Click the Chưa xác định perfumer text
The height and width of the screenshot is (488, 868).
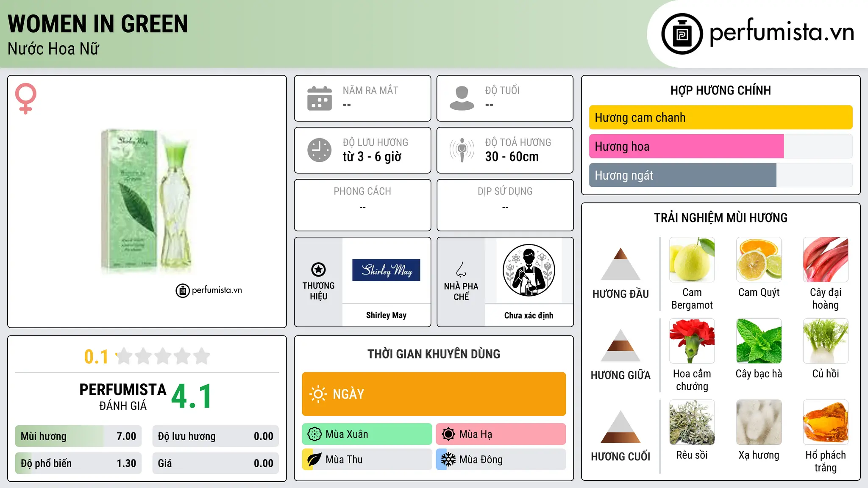[529, 315]
